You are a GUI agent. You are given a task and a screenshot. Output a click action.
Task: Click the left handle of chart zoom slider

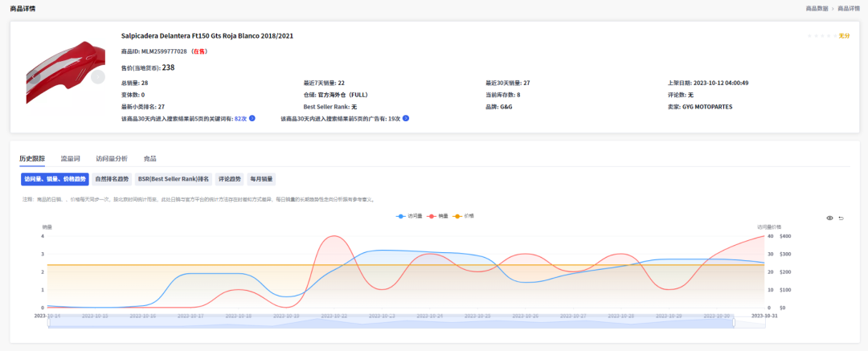click(x=49, y=322)
